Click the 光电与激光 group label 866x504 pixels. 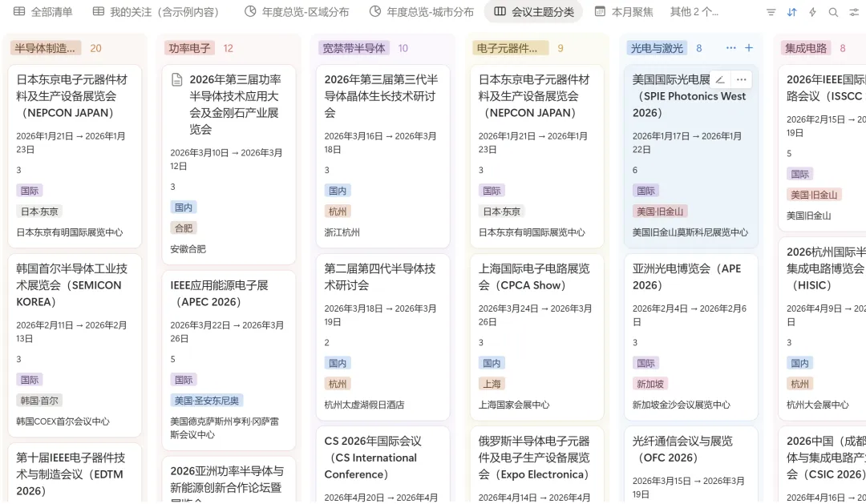(x=657, y=48)
